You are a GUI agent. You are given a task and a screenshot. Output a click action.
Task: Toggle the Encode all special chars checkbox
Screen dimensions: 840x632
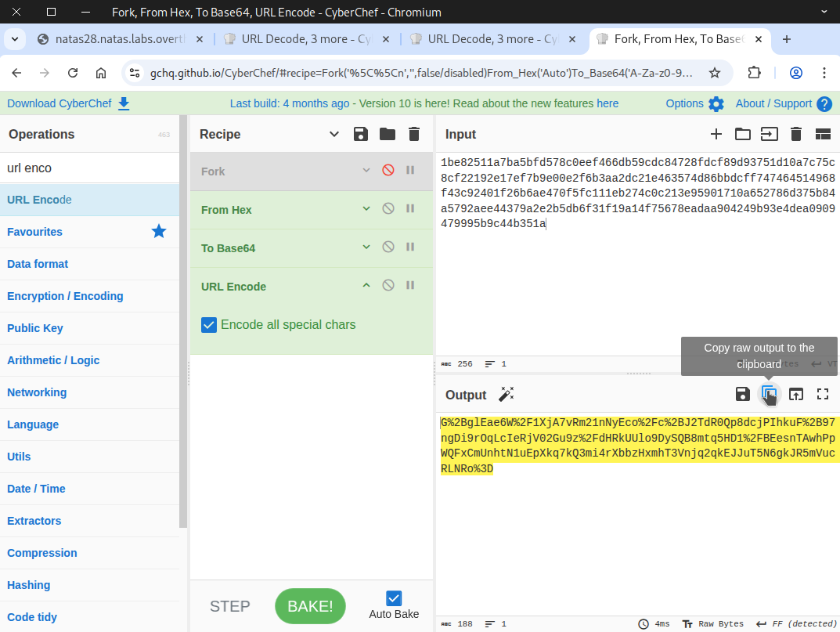click(209, 325)
